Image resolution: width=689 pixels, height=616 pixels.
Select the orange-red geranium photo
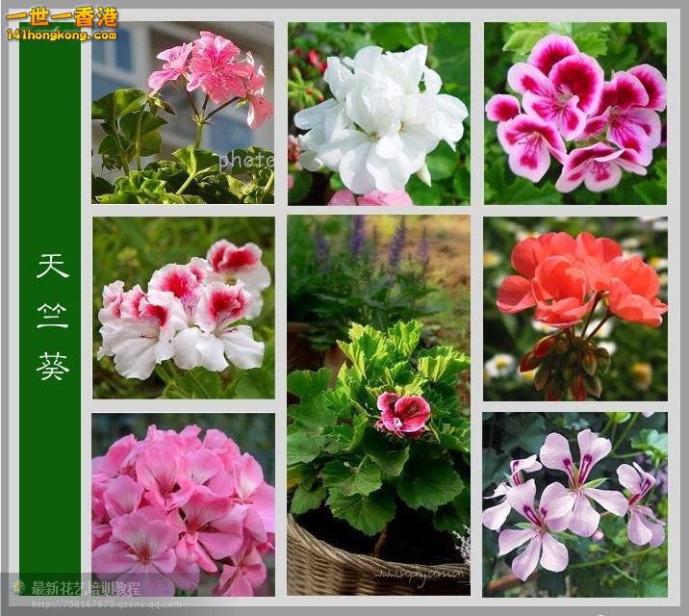pyautogui.click(x=575, y=307)
